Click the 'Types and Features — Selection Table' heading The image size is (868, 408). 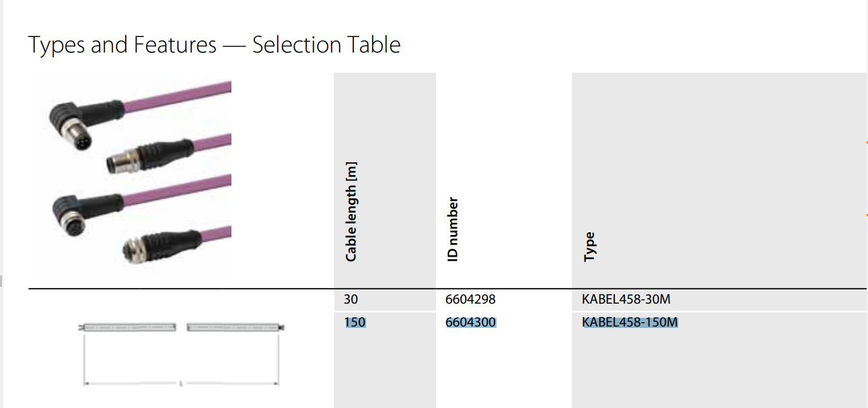(x=214, y=45)
